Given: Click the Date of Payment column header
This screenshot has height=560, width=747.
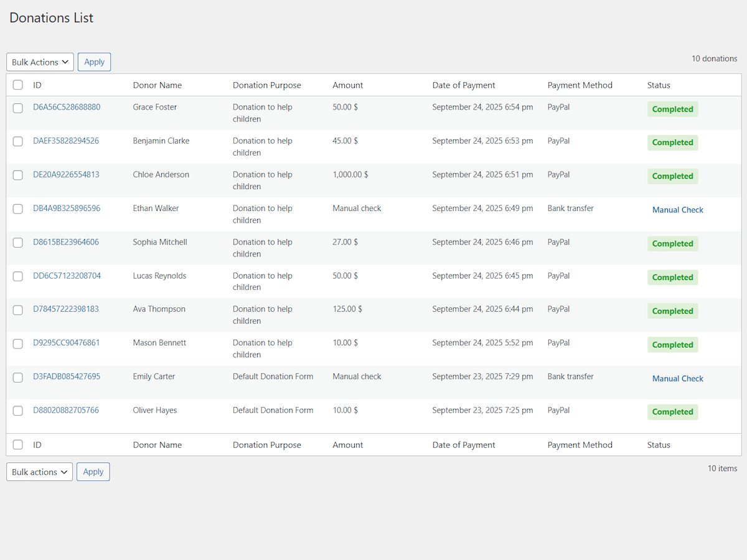Looking at the screenshot, I should click(464, 85).
